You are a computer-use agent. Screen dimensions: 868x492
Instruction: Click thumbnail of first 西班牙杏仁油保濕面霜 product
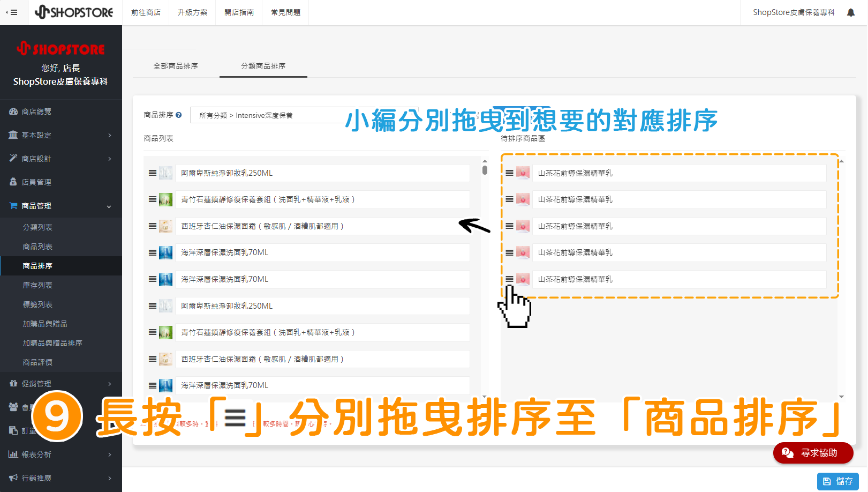166,226
